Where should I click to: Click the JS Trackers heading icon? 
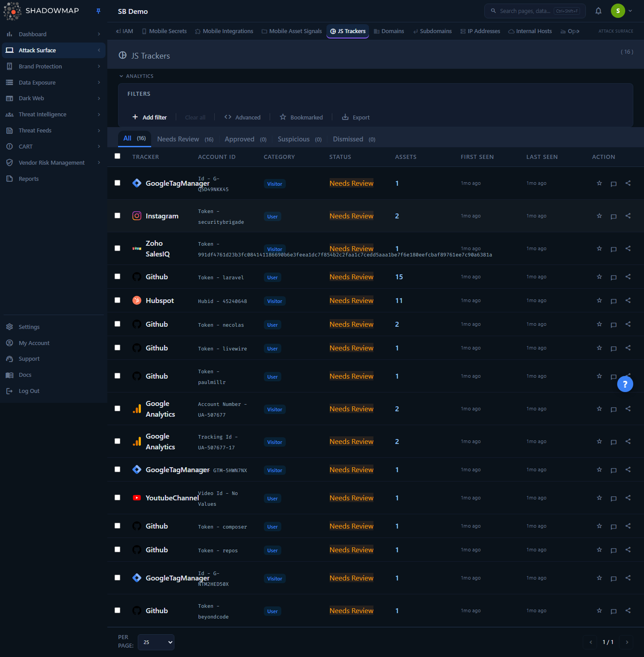pos(123,55)
